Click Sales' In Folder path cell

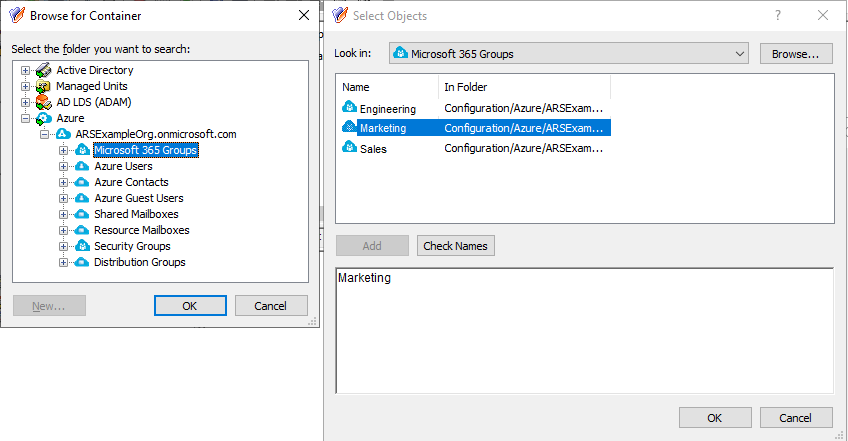524,148
